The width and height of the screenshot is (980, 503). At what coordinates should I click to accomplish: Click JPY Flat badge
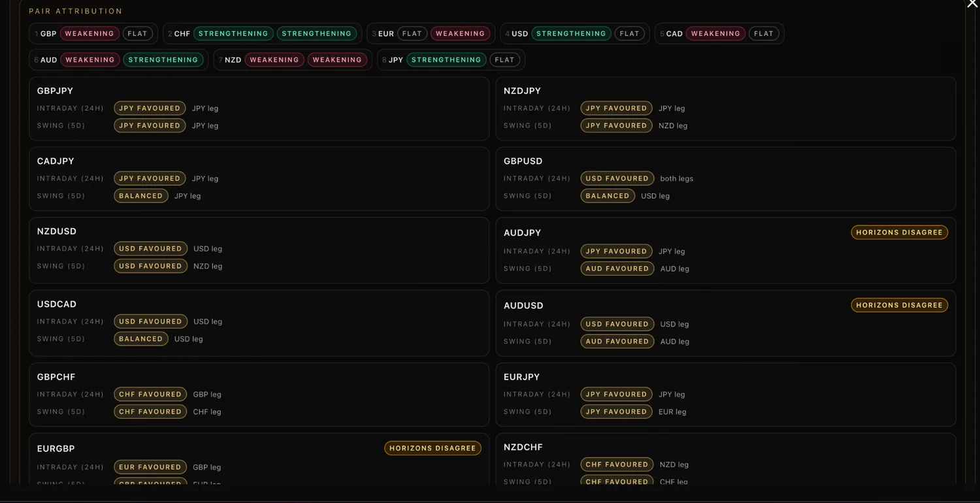504,59
